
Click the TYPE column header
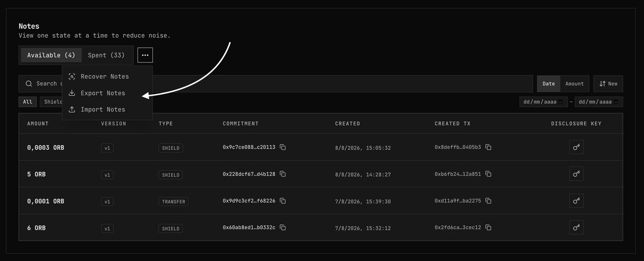click(166, 124)
